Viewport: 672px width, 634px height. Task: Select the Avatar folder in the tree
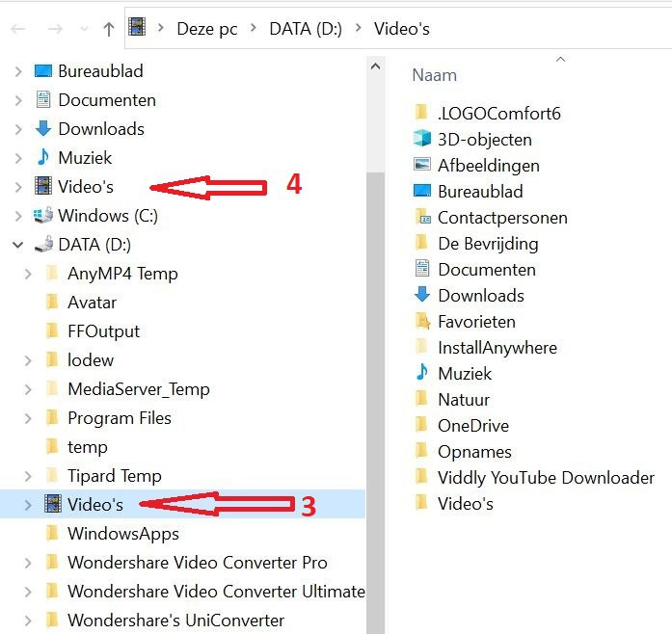pyautogui.click(x=92, y=303)
